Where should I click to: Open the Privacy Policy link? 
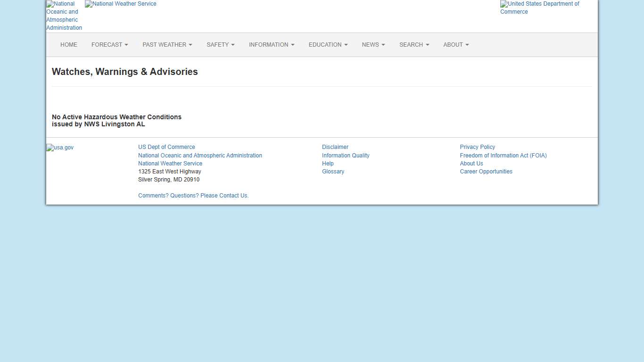point(477,147)
